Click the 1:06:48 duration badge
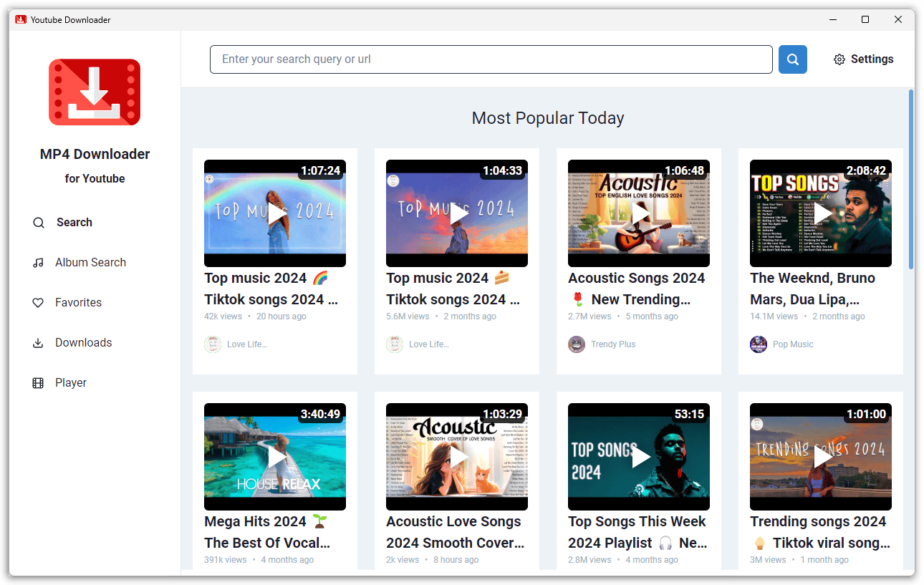 click(685, 171)
